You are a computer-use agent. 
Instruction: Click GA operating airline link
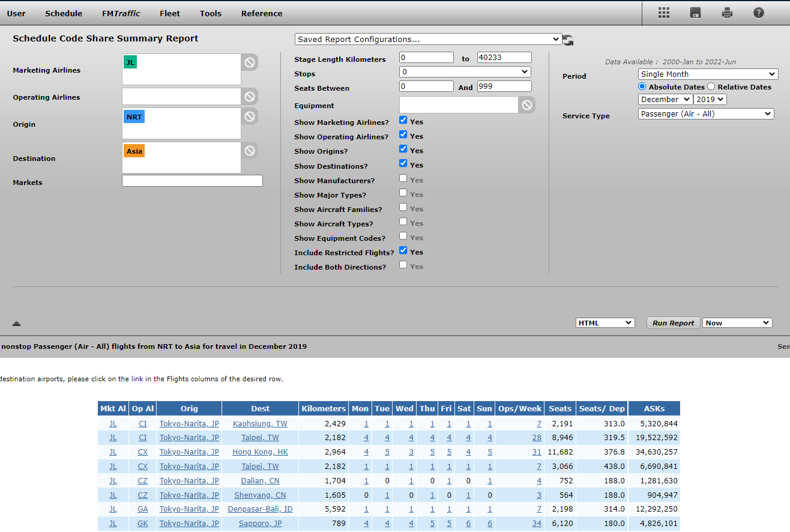pos(142,509)
